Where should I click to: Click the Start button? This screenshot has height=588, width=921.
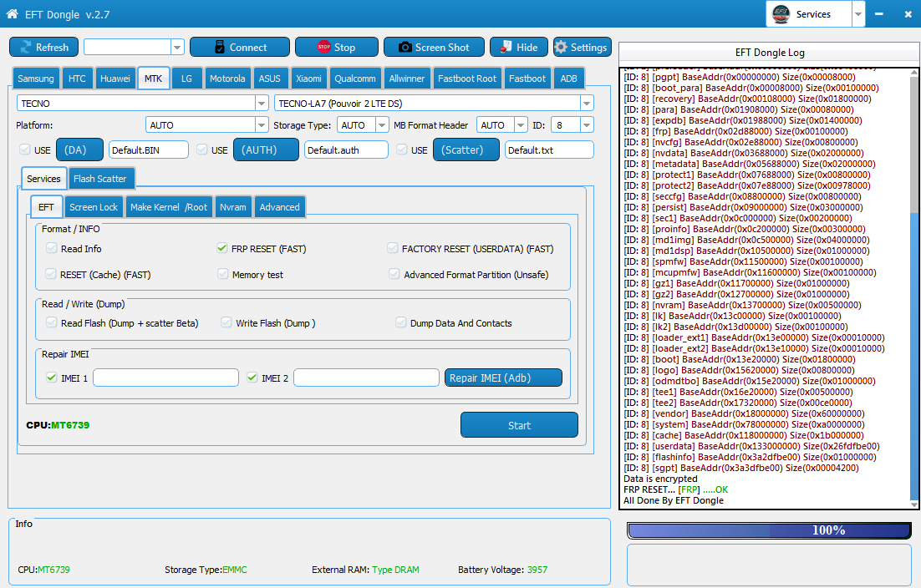(519, 425)
